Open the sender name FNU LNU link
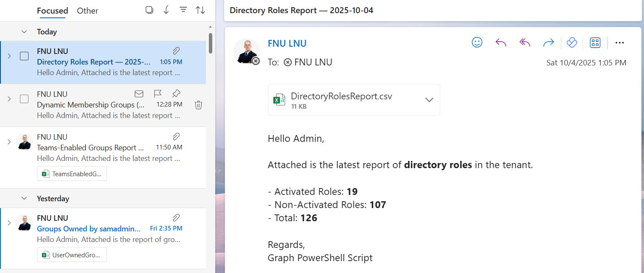The width and height of the screenshot is (644, 273). 287,43
